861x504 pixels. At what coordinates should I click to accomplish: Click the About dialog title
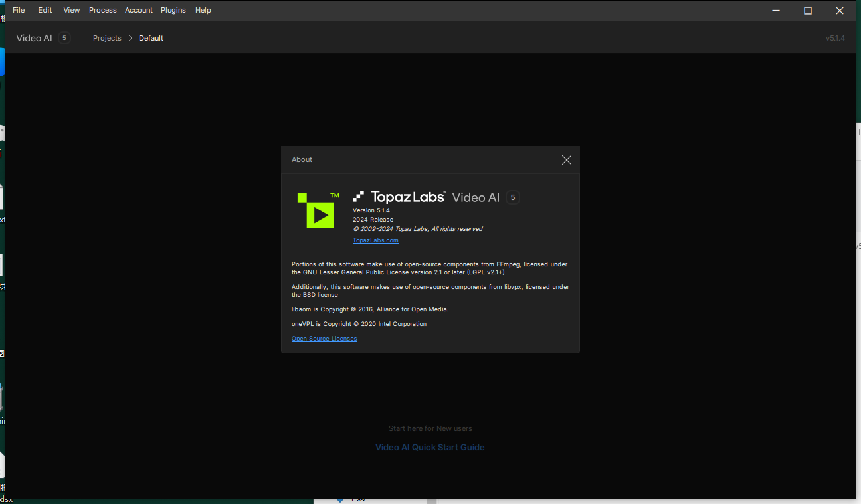pos(302,159)
